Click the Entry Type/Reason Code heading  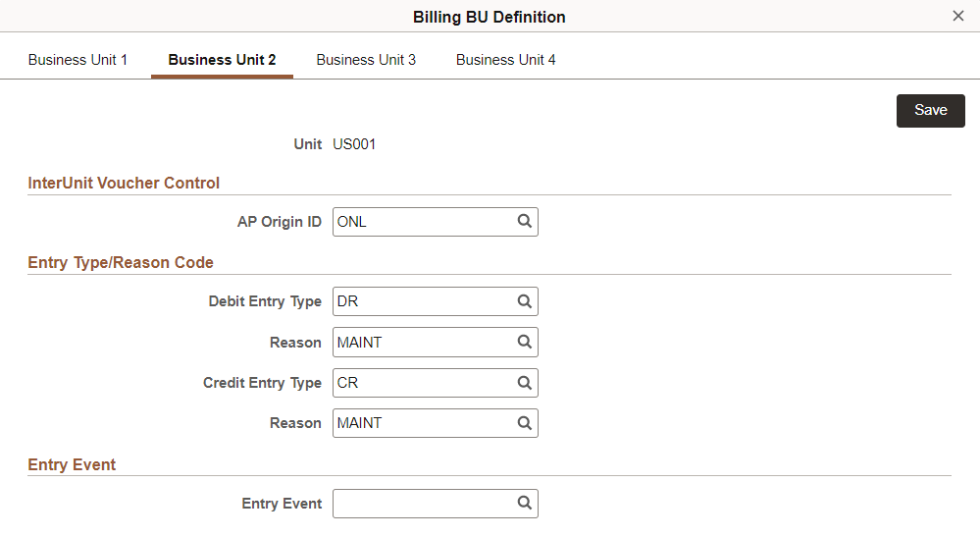(x=121, y=262)
